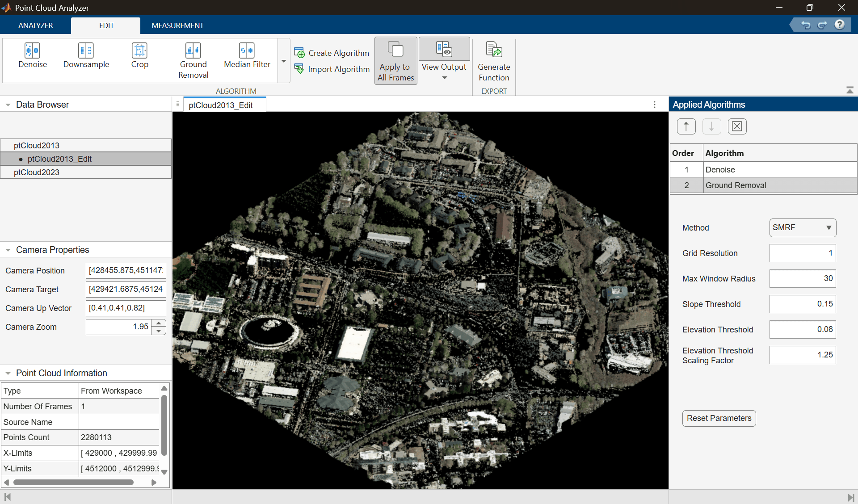The width and height of the screenshot is (858, 504).
Task: Move the selected algorithm up in order
Action: click(686, 126)
